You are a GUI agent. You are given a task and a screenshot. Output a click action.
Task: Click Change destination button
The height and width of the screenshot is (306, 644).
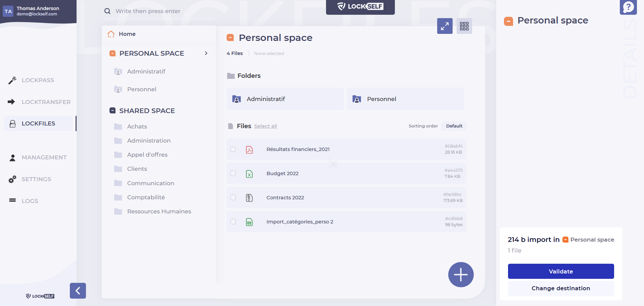[x=561, y=288]
